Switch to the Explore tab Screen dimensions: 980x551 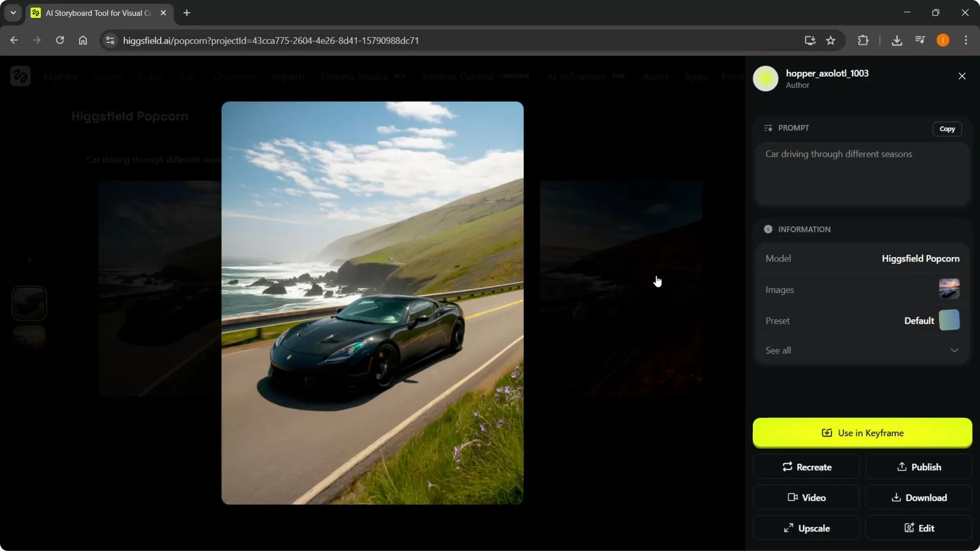[60, 77]
